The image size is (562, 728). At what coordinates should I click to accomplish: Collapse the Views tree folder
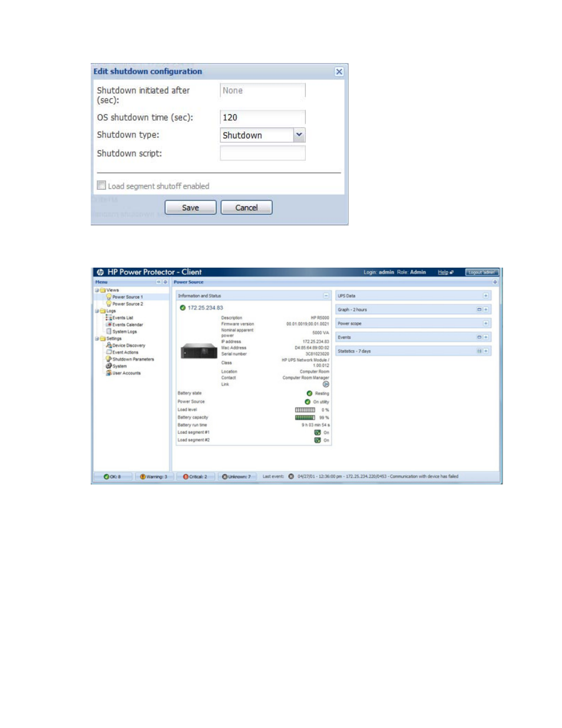(97, 290)
